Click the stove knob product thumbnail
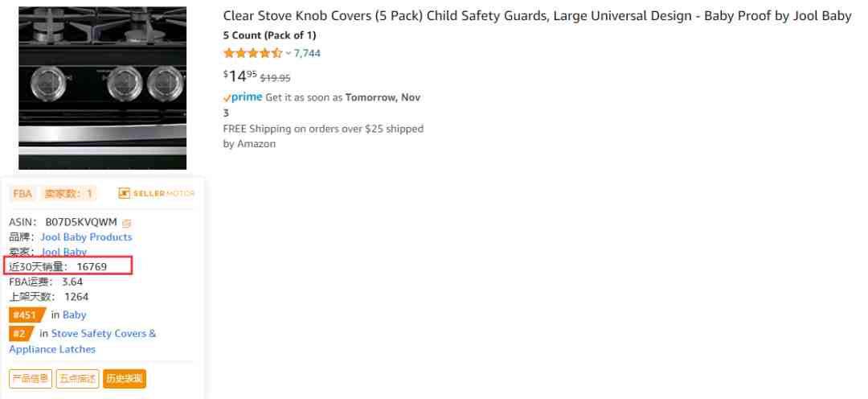 pyautogui.click(x=102, y=88)
